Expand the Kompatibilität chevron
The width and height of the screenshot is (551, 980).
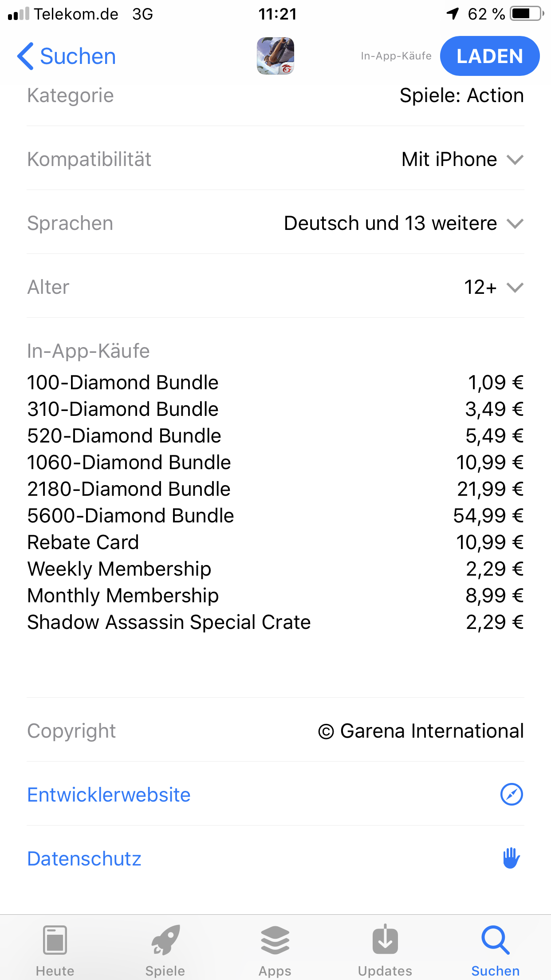[515, 160]
